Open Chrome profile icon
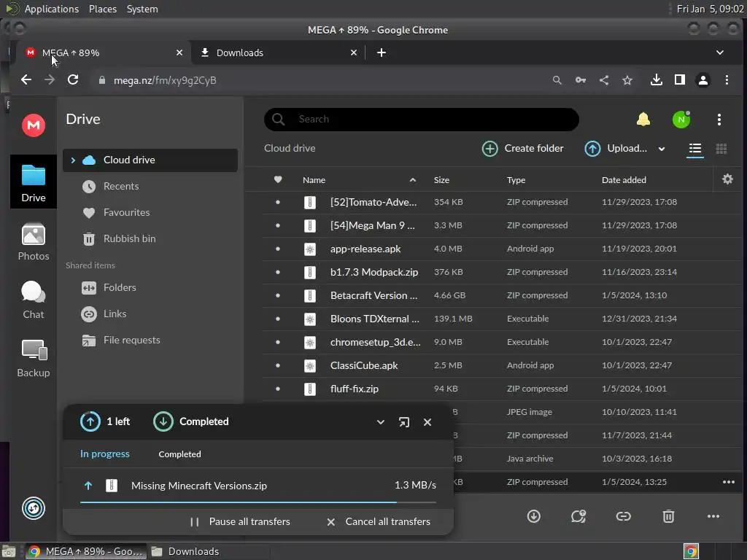 point(703,80)
